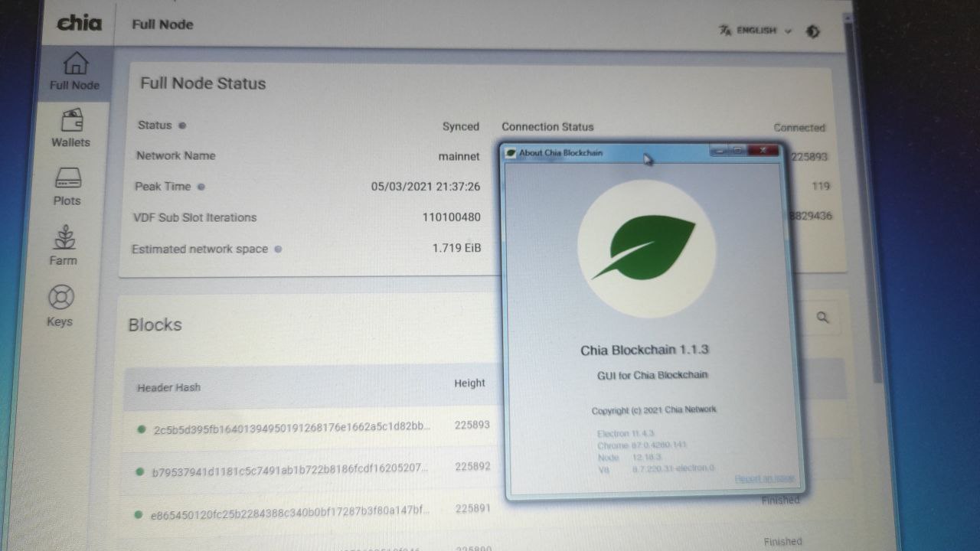Viewport: 980px width, 551px height.
Task: Click VDF iterations value 110100480
Action: (452, 217)
